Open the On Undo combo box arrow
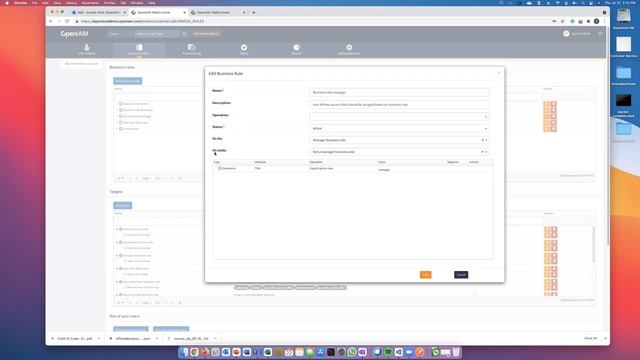This screenshot has height=360, width=640. point(486,152)
